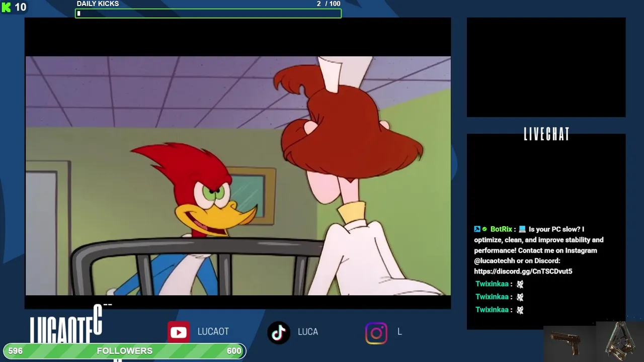Click the 600 follower goal number
644x362 pixels.
[x=234, y=351]
